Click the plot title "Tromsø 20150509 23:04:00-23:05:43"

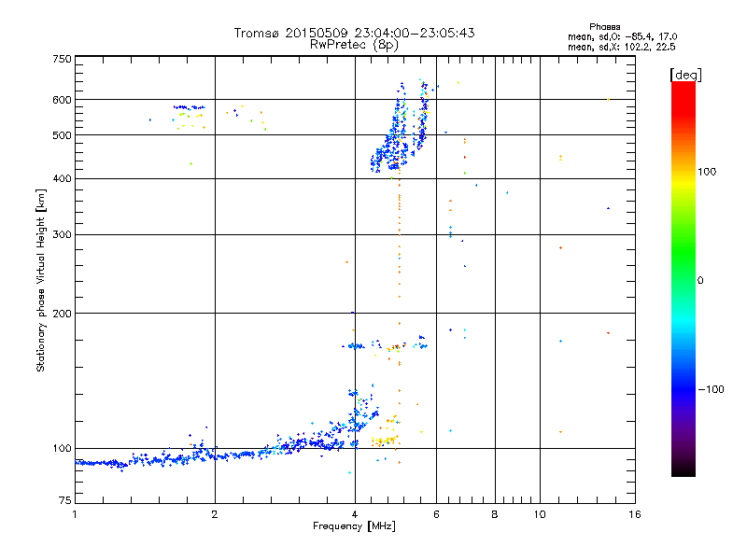354,33
